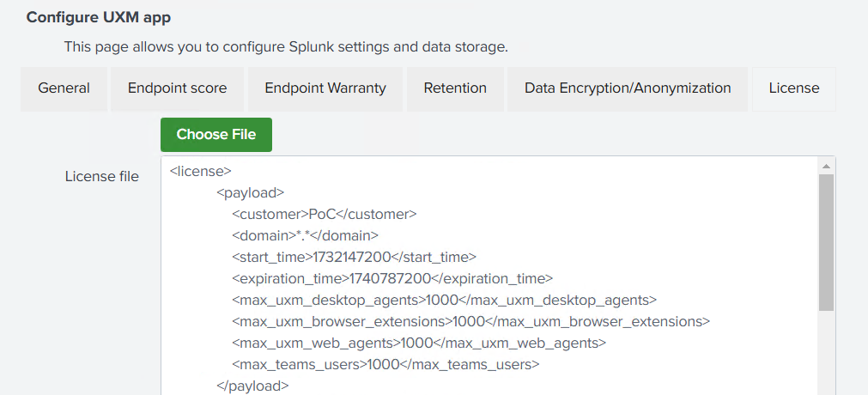
Task: Click the domain entry line
Action: 305,235
